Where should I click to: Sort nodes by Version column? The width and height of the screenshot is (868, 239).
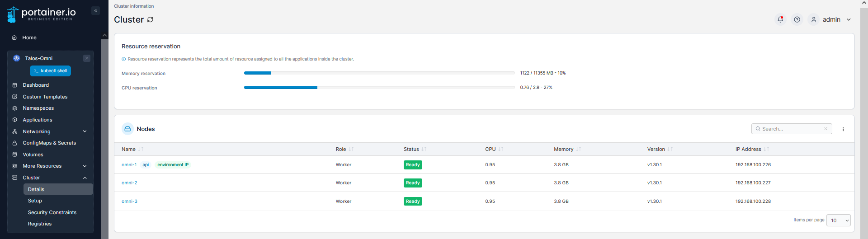pyautogui.click(x=660, y=149)
